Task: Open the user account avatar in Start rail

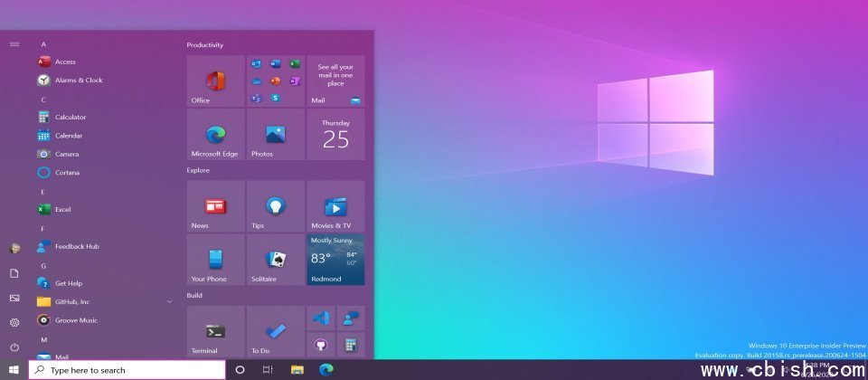Action: (x=15, y=248)
